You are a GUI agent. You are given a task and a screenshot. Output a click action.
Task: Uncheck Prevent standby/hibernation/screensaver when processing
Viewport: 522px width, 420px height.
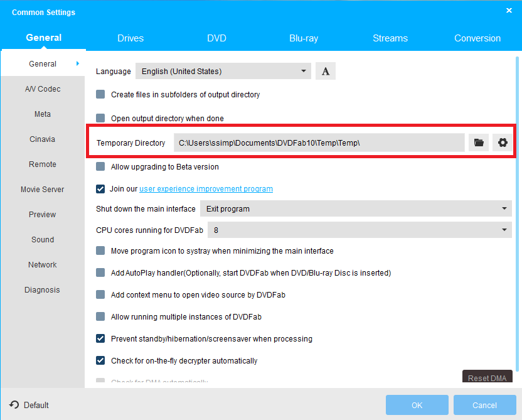click(x=100, y=338)
